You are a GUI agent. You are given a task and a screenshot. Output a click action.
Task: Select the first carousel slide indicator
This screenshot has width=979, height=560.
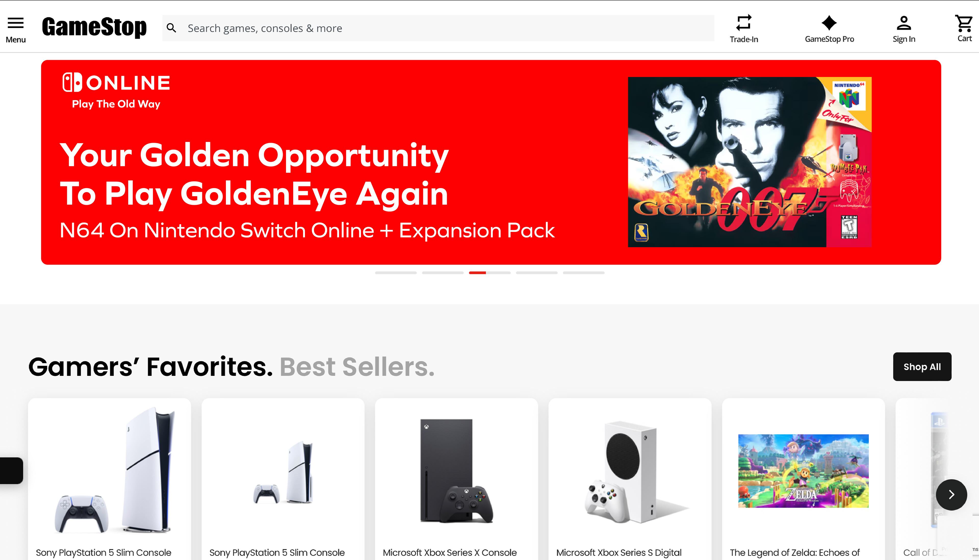(396, 273)
